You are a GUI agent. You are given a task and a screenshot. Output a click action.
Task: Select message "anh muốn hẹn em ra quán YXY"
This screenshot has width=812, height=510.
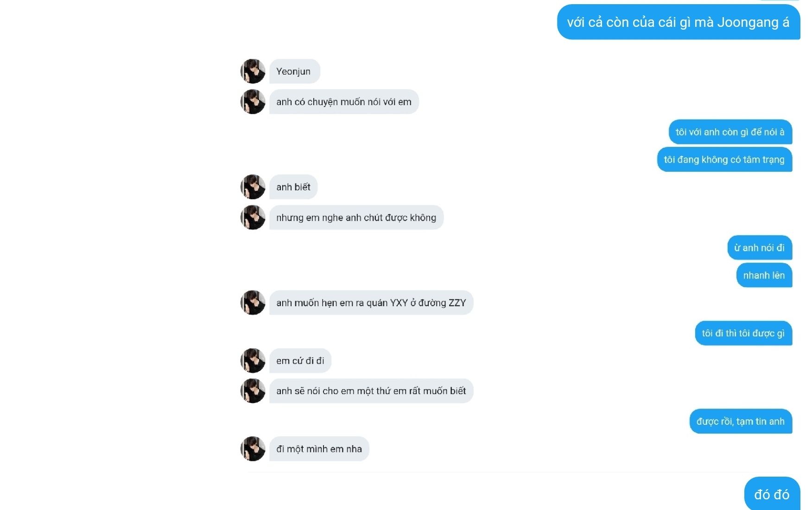coord(371,303)
